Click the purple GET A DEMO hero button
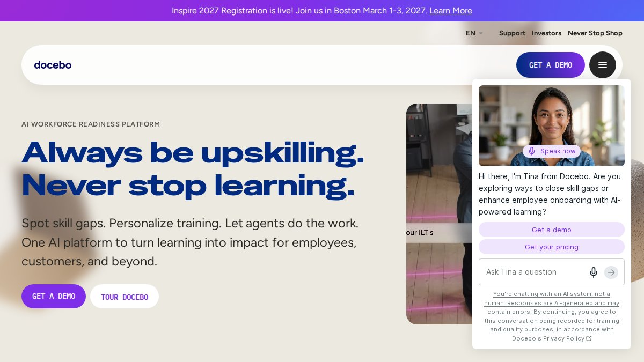 tap(54, 296)
